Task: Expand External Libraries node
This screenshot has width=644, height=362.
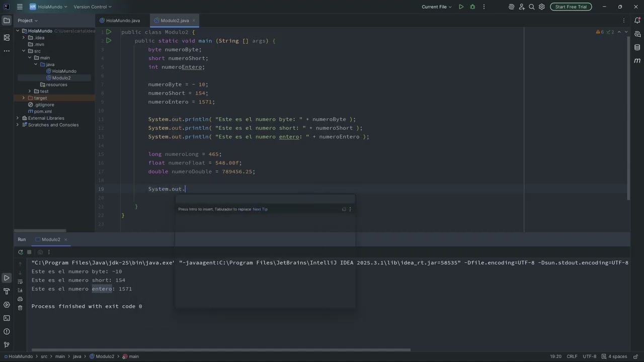Action: [18, 118]
